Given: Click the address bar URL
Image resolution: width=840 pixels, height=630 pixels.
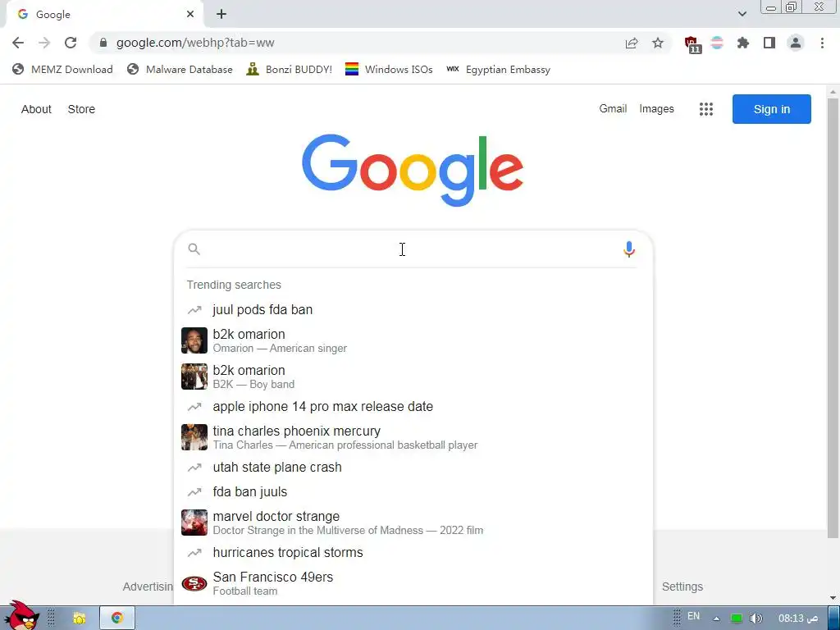Looking at the screenshot, I should coord(195,43).
